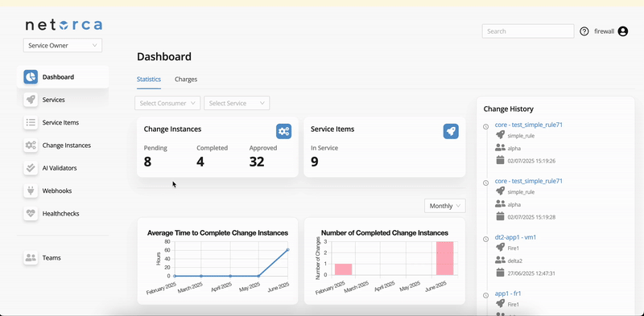Open the Select Service dropdown
This screenshot has width=644, height=316.
237,104
